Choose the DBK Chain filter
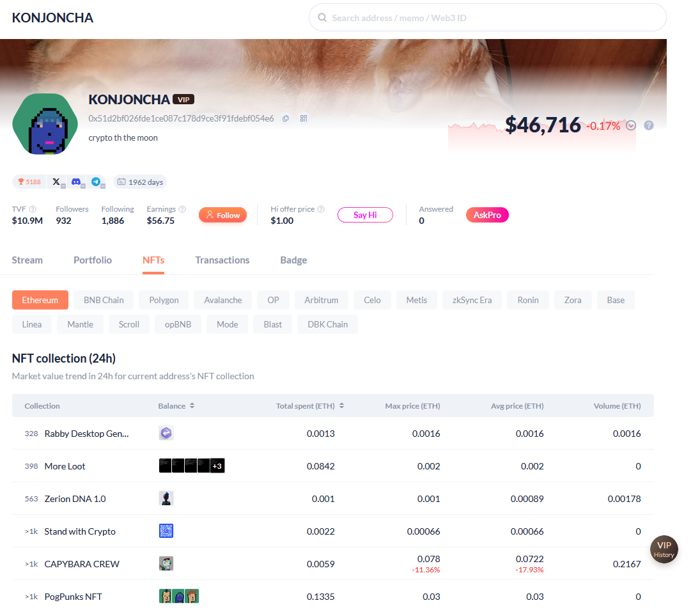Screen dimensions: 700x612 [328, 324]
